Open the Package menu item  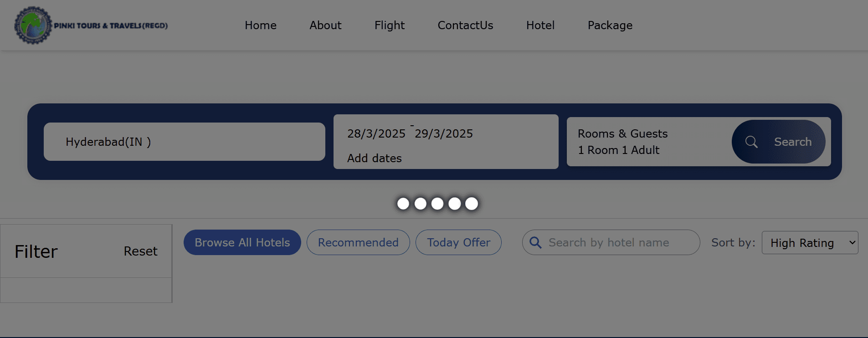[610, 25]
